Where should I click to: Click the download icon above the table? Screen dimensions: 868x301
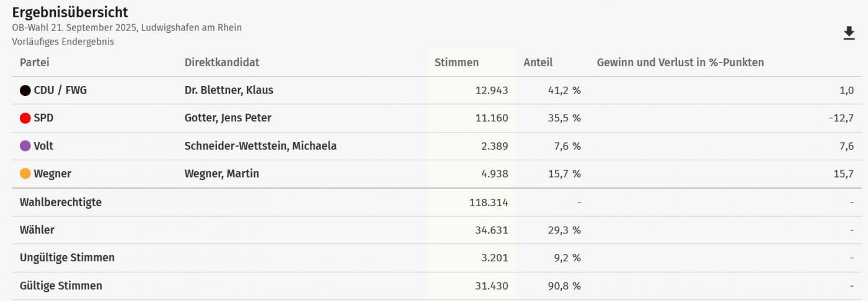coord(849,33)
